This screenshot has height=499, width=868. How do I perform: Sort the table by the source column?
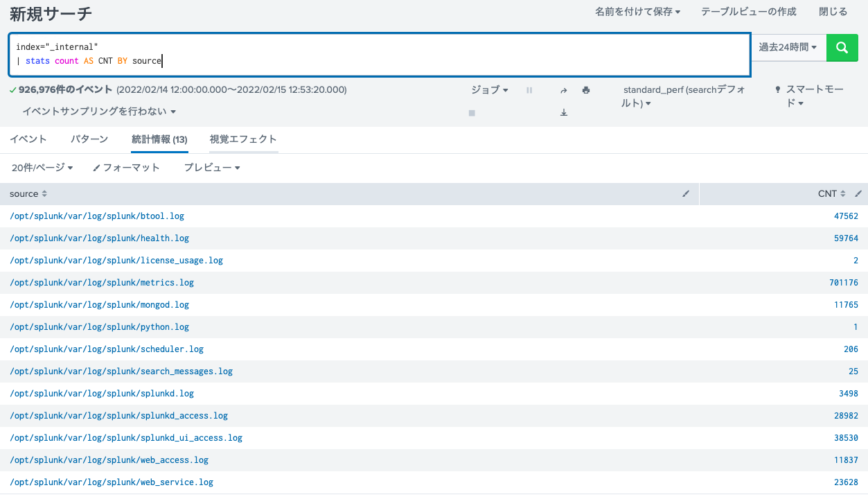point(28,194)
